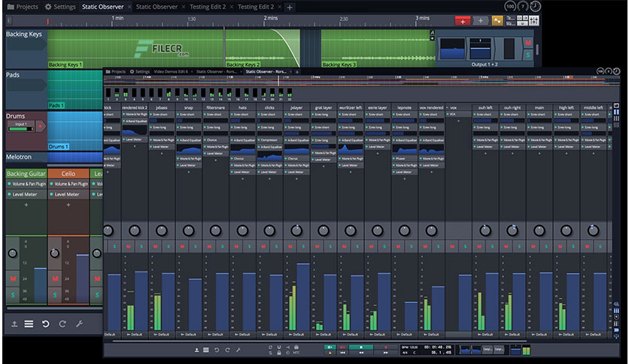Click the red plus add-track button
This screenshot has width=629, height=364.
pyautogui.click(x=463, y=21)
